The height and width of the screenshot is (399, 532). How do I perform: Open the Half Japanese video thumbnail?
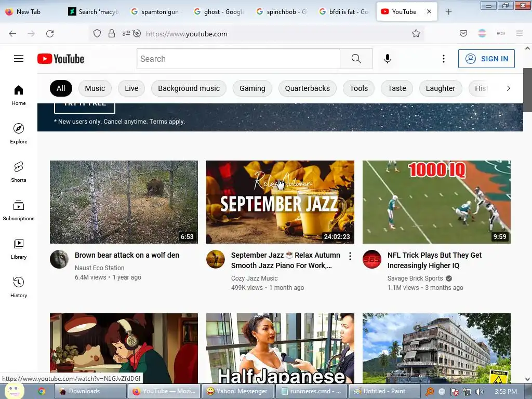(x=280, y=348)
